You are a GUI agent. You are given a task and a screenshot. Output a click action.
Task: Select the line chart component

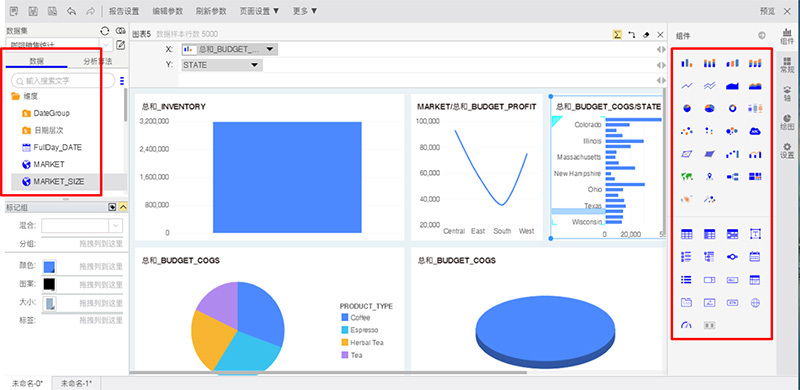point(687,86)
